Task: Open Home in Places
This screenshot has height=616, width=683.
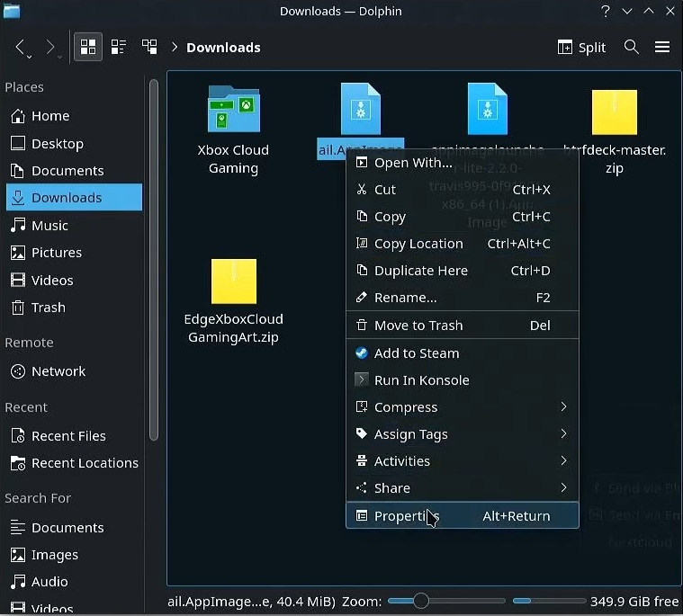Action: tap(74, 116)
